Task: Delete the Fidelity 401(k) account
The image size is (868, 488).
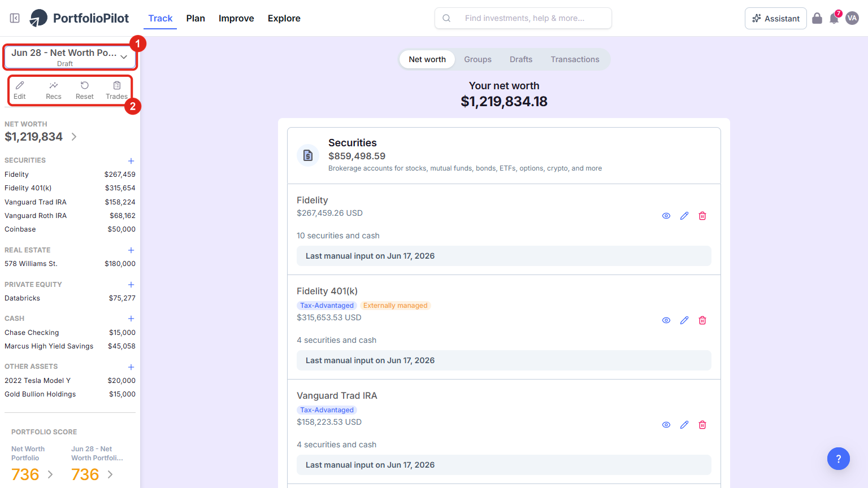Action: [702, 320]
